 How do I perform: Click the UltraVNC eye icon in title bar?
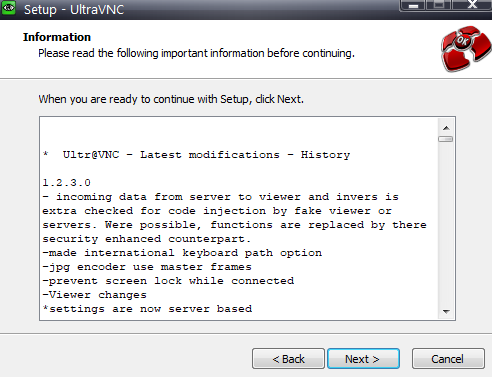(x=8, y=7)
